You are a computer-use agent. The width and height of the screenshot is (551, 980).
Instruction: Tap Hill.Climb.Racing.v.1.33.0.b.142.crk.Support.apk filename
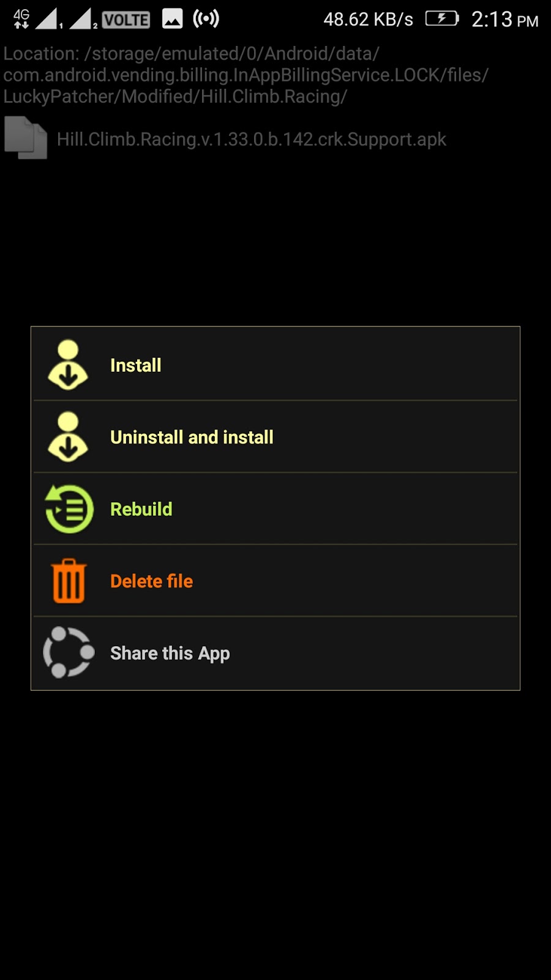click(252, 140)
